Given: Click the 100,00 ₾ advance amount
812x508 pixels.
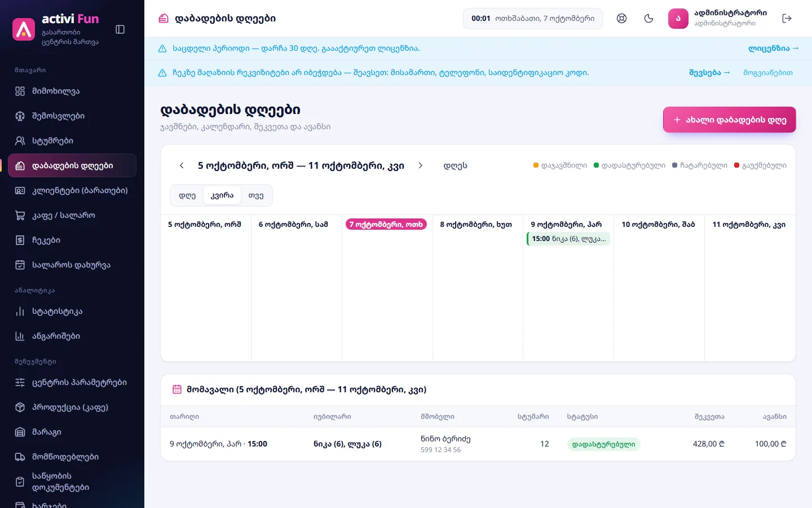Looking at the screenshot, I should 771,444.
